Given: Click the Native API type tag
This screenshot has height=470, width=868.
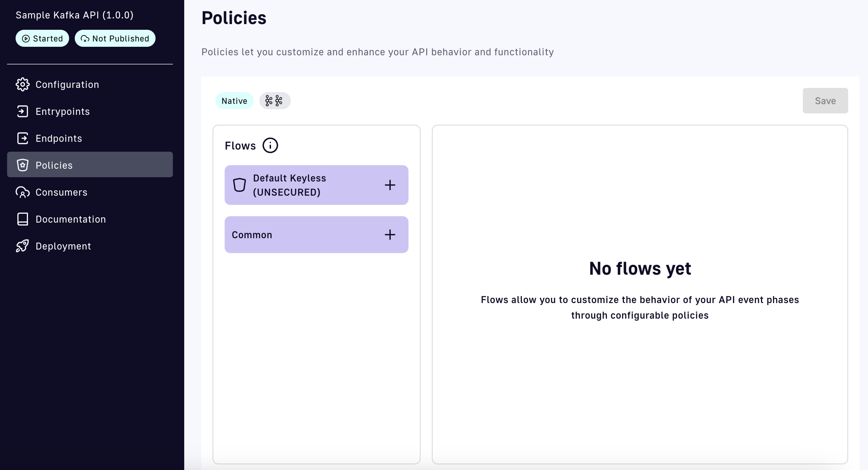Looking at the screenshot, I should tap(234, 101).
